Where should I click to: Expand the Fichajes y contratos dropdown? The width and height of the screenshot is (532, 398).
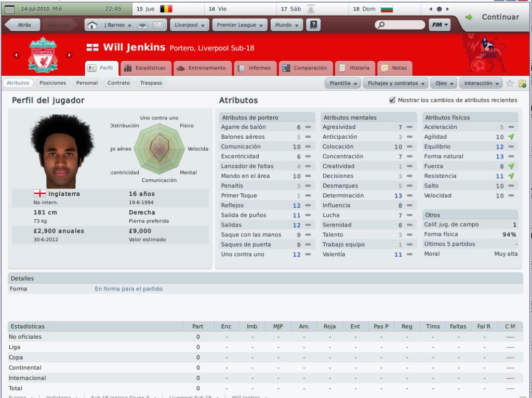(x=395, y=83)
